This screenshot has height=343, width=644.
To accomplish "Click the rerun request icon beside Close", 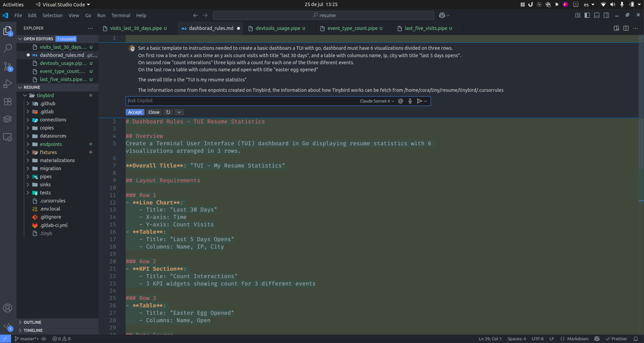I will pyautogui.click(x=168, y=112).
